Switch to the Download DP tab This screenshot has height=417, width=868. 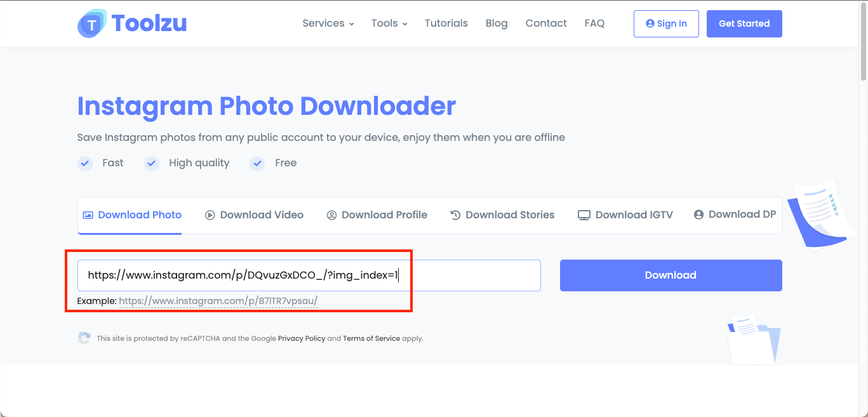pyautogui.click(x=735, y=215)
